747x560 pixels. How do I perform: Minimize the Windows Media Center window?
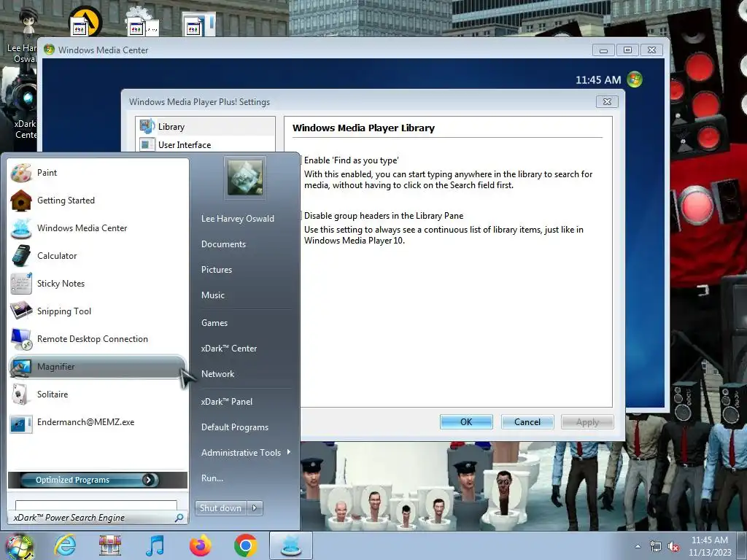(603, 50)
